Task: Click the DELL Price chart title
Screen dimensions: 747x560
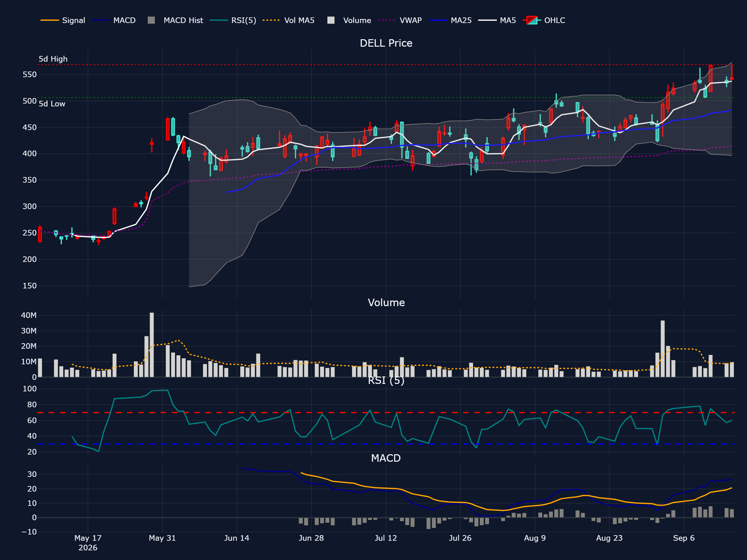Action: coord(386,43)
